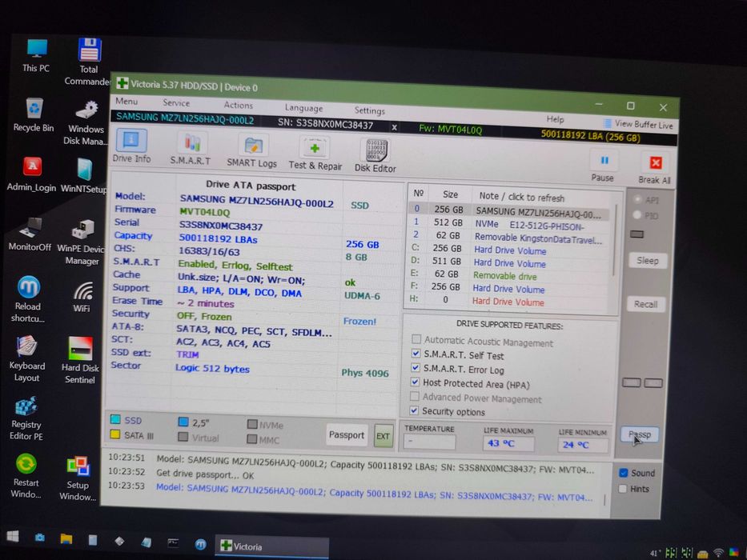Open Hard Disk Sentinel desktop icon
Screen dimensions: 747x560
click(x=80, y=360)
